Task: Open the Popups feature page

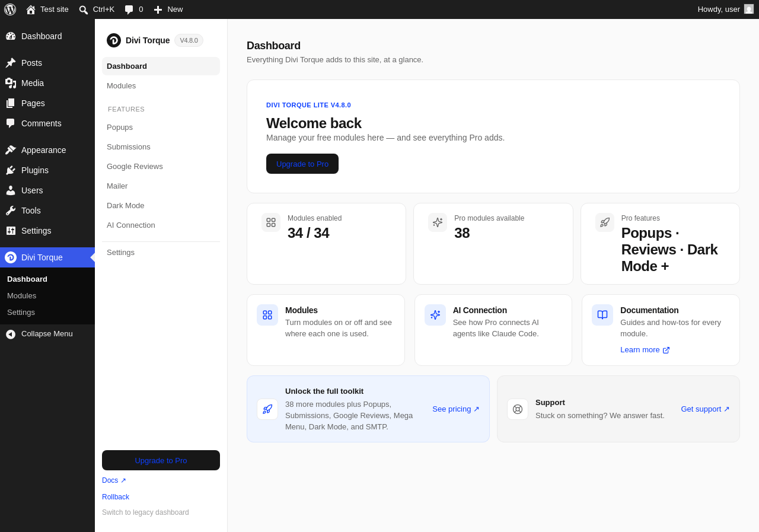Action: pos(161,127)
